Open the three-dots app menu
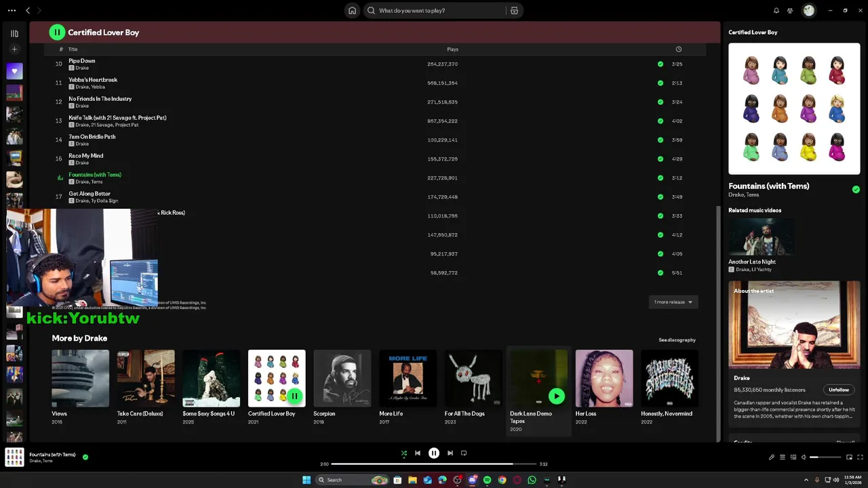The height and width of the screenshot is (488, 868). click(12, 10)
